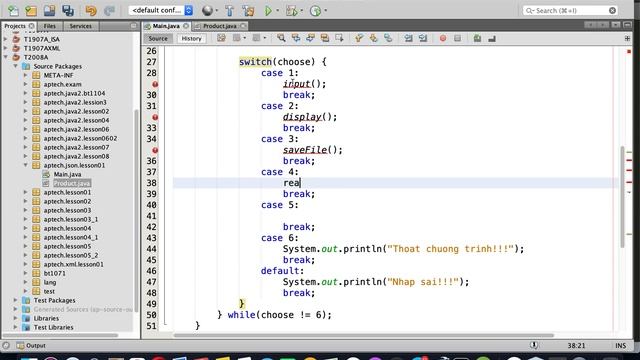Image resolution: width=640 pixels, height=360 pixels.
Task: Switch to the Services tab
Action: tap(80, 26)
